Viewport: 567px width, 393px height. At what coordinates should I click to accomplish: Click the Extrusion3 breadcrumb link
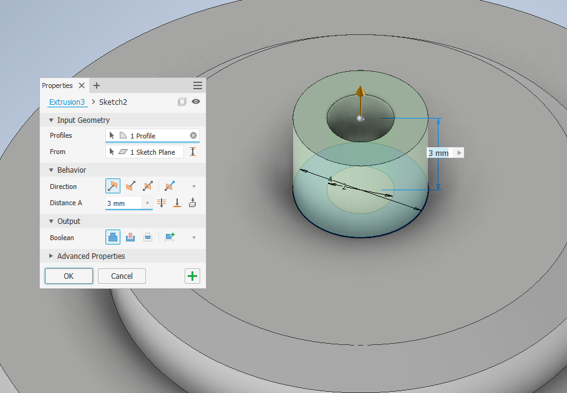pyautogui.click(x=67, y=102)
